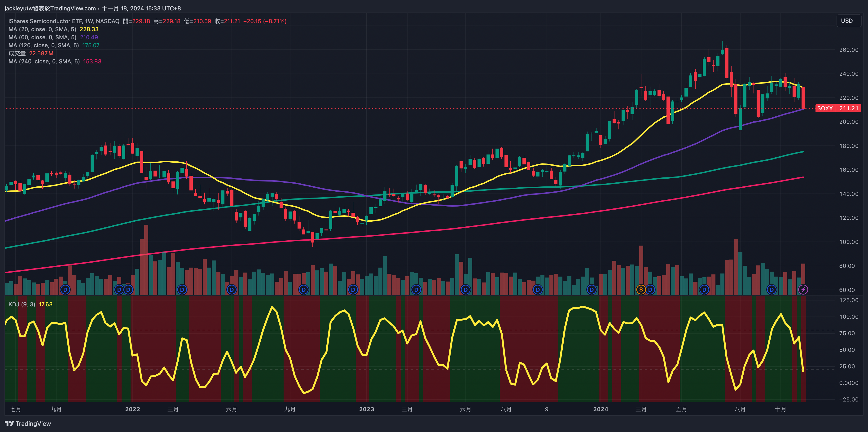The image size is (868, 432).
Task: Click the 2024 label on time axis
Action: point(601,409)
